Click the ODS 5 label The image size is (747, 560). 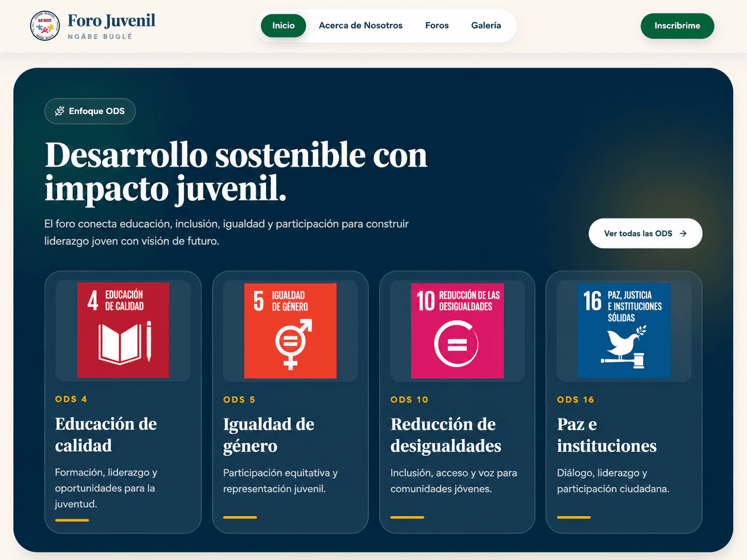[239, 400]
